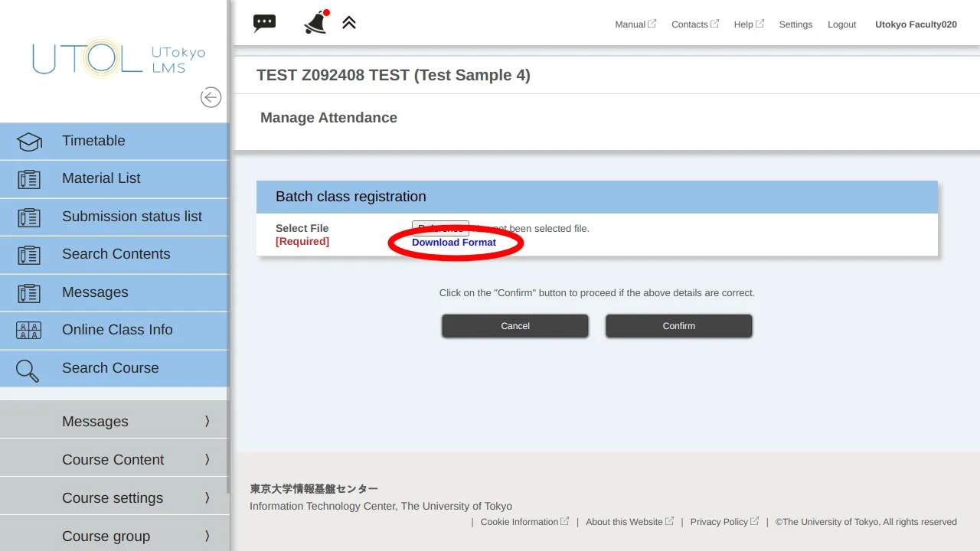
Task: Collapse sidebar using the left arrow circle
Action: pos(211,97)
